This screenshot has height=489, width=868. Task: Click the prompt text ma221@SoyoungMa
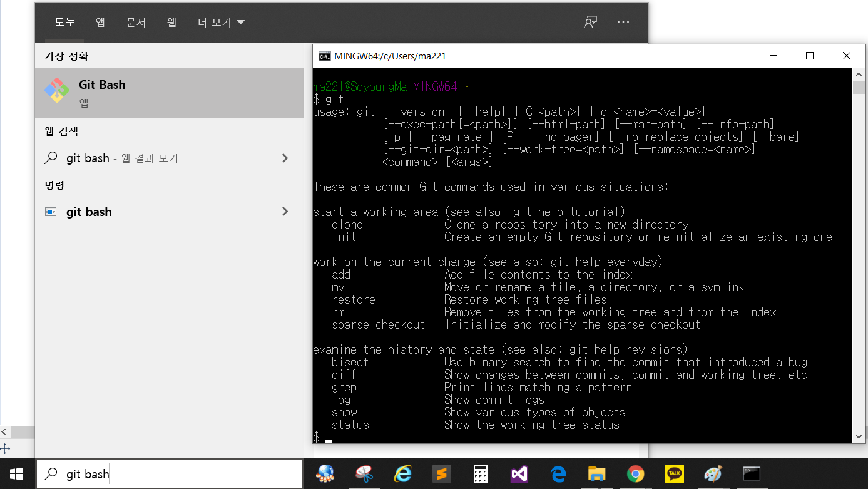360,87
